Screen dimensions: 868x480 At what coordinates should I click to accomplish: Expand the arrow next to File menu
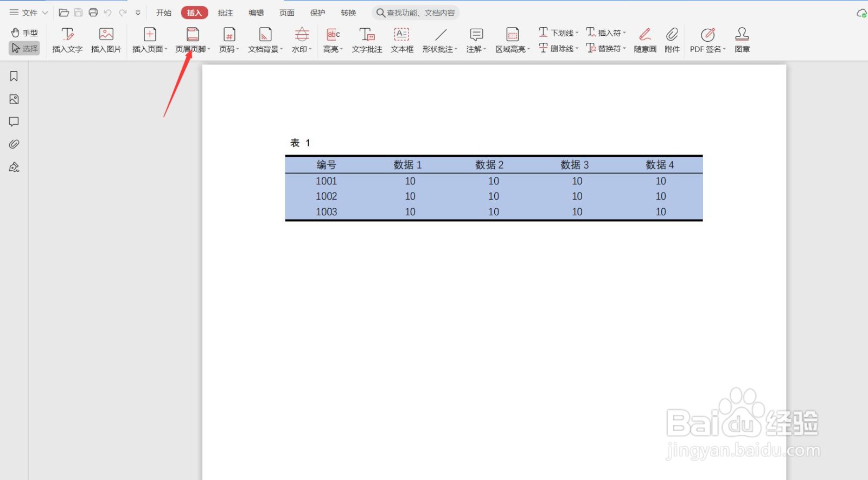(45, 12)
